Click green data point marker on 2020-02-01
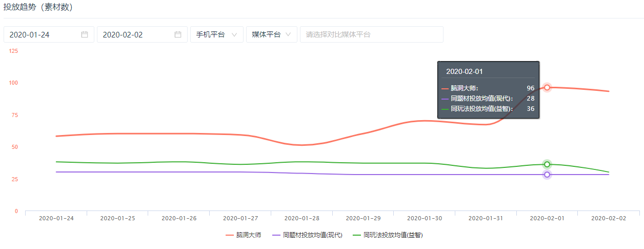This screenshot has height=249, width=644. tap(547, 164)
